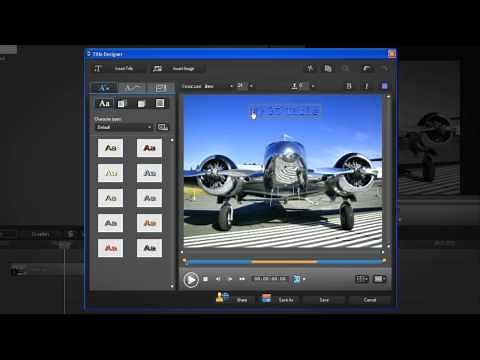Toggle the 3D preview mode icon
This screenshot has height=360, width=480.
point(296,279)
